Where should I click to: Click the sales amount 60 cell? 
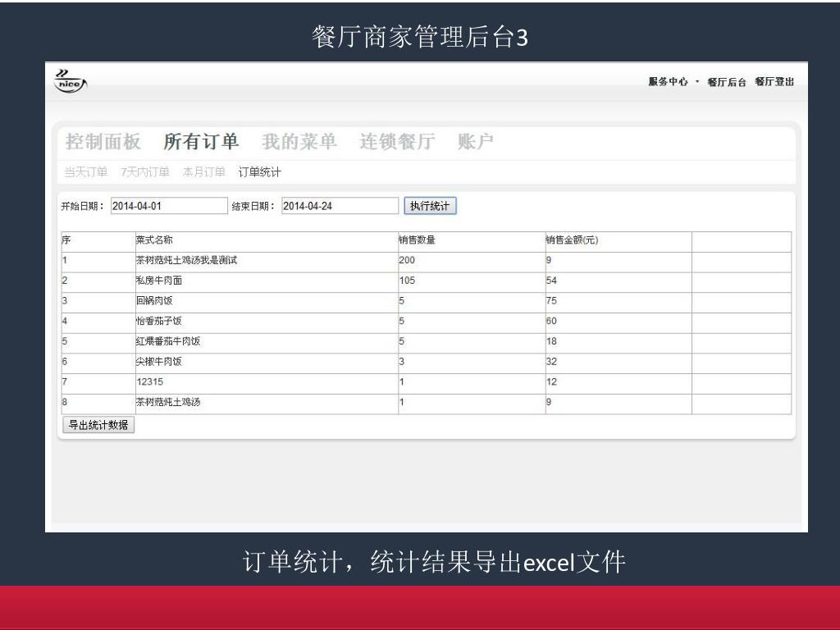(619, 323)
